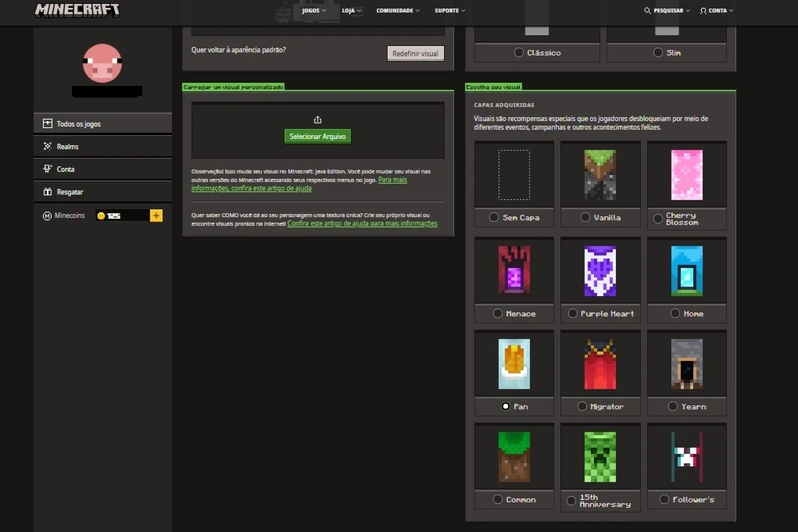The width and height of the screenshot is (798, 532).
Task: Click the Escolha seu visual heading
Action: [493, 87]
